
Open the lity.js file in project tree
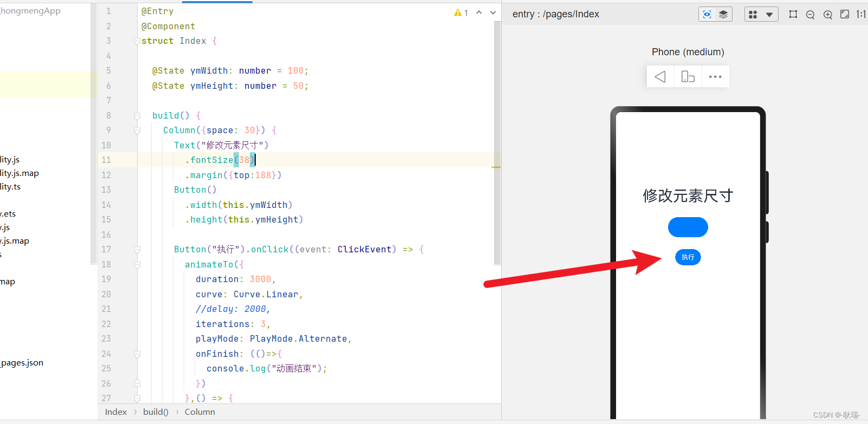tap(10, 160)
